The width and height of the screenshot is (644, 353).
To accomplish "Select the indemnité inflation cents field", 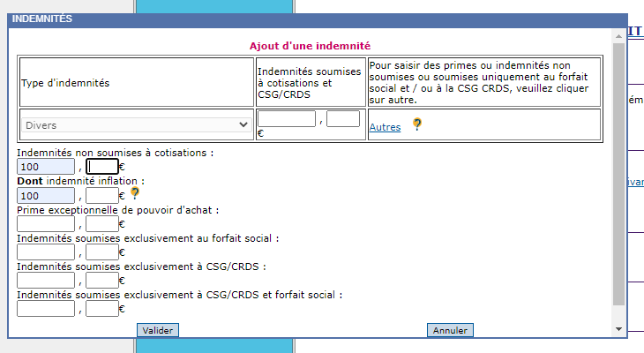I will coord(101,195).
